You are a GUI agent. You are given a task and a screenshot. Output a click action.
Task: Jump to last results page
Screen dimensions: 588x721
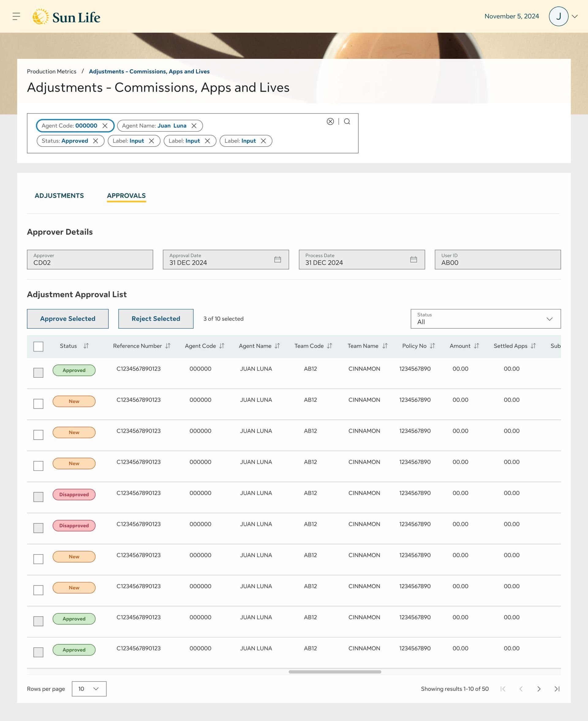pyautogui.click(x=556, y=689)
